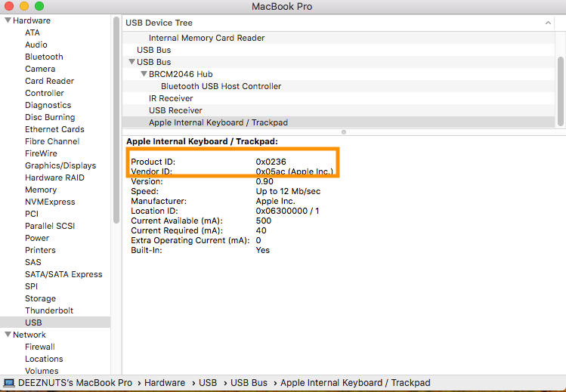Screen dimensions: 566x392
Task: Open Storage information
Action: click(x=41, y=298)
